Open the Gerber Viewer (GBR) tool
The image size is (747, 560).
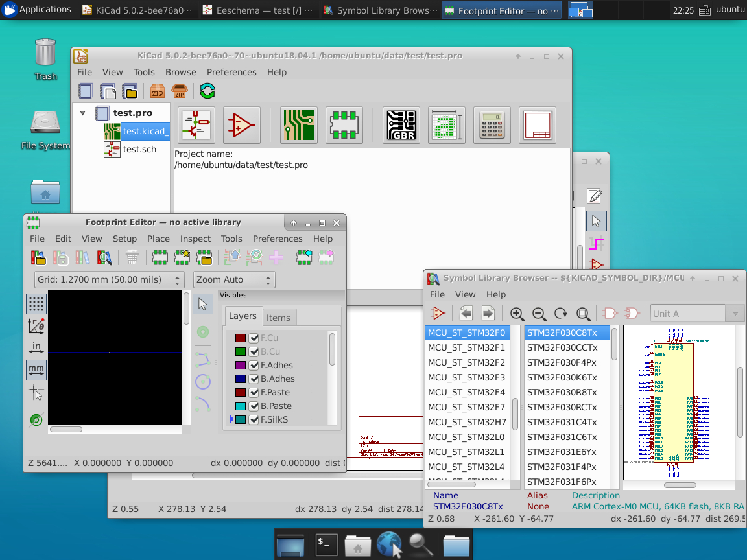pos(401,125)
